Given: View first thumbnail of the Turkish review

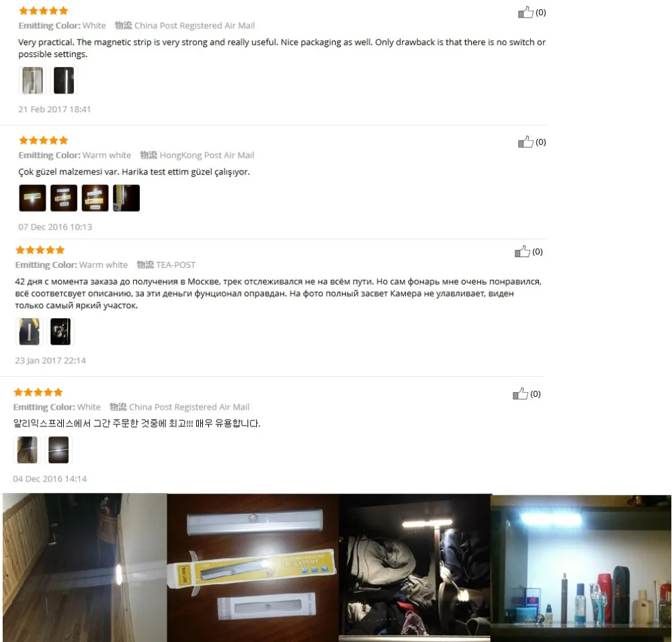Looking at the screenshot, I should click(x=32, y=198).
